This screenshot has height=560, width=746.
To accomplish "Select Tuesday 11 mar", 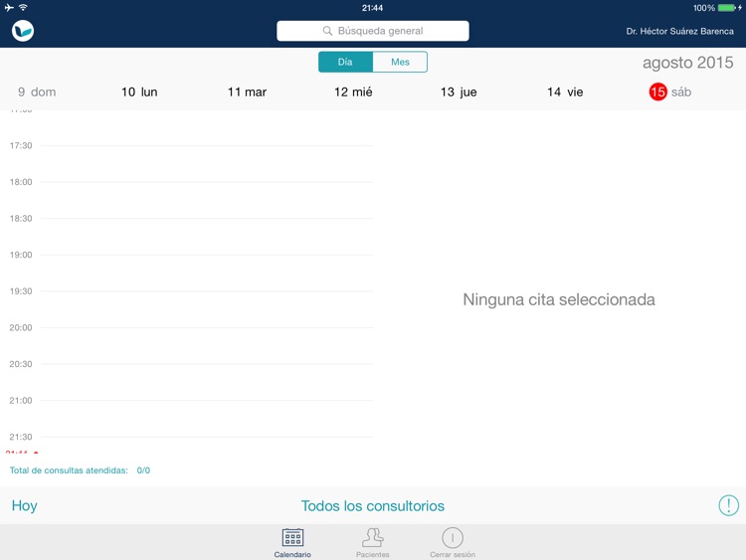I will [247, 92].
